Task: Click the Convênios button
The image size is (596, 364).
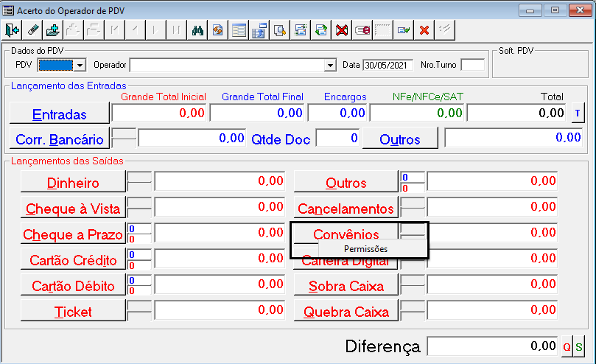Action: 346,231
